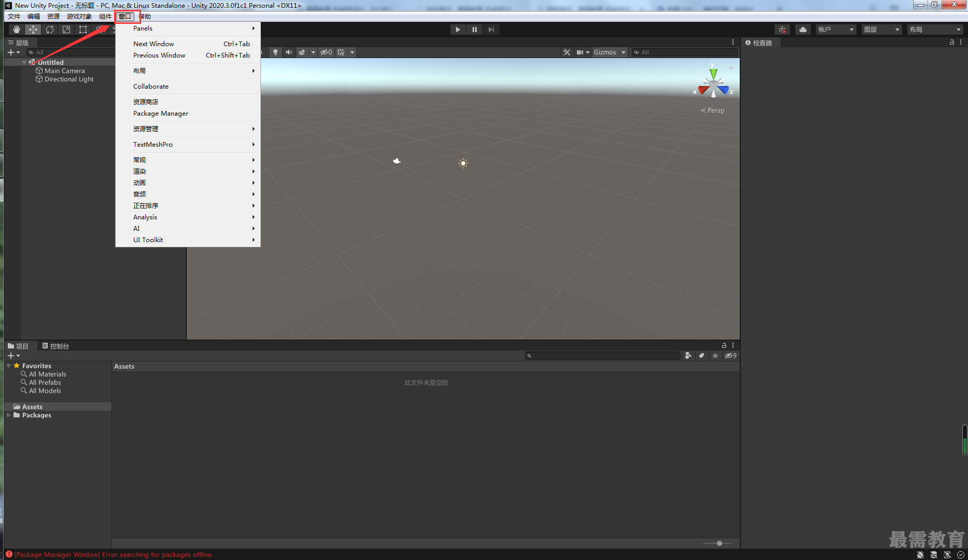
Task: Open the cloud services button
Action: (x=803, y=30)
